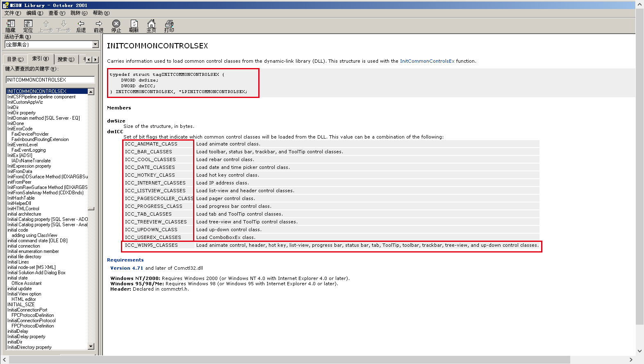The height and width of the screenshot is (364, 644).
Task: Click the page vertical scroll up arrow
Action: (x=640, y=5)
